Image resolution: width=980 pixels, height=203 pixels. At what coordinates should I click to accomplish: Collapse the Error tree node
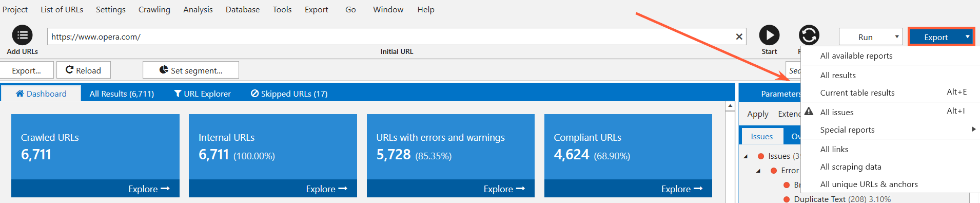coord(758,171)
